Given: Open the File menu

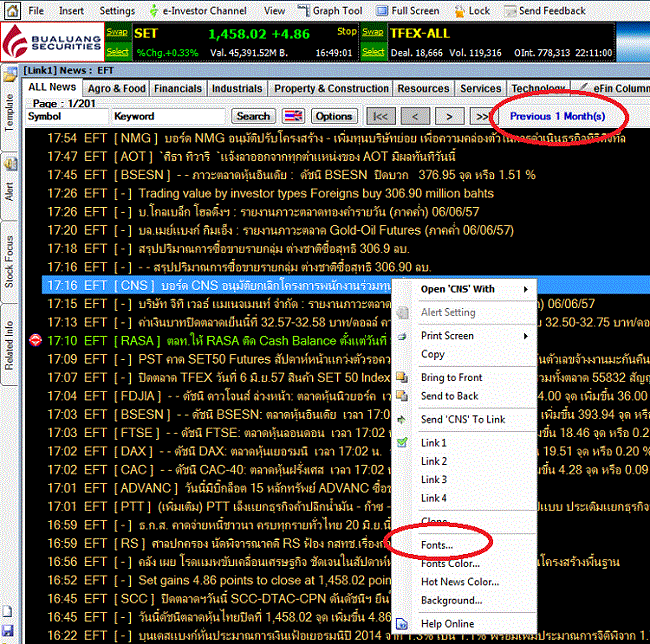Looking at the screenshot, I should (36, 11).
